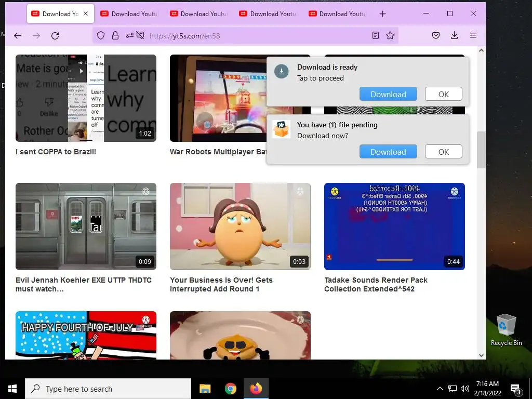This screenshot has height=399, width=532.
Task: Click the Firefox taskbar icon
Action: coord(256,389)
